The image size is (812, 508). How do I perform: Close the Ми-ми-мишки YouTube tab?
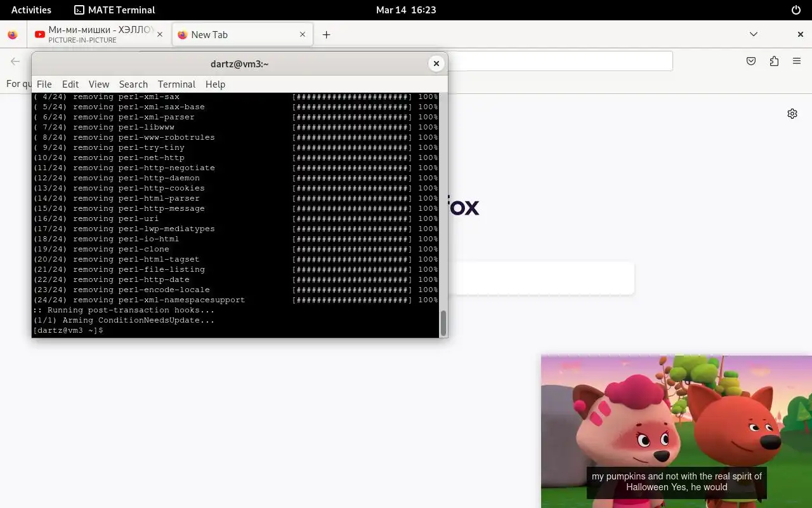tap(160, 34)
